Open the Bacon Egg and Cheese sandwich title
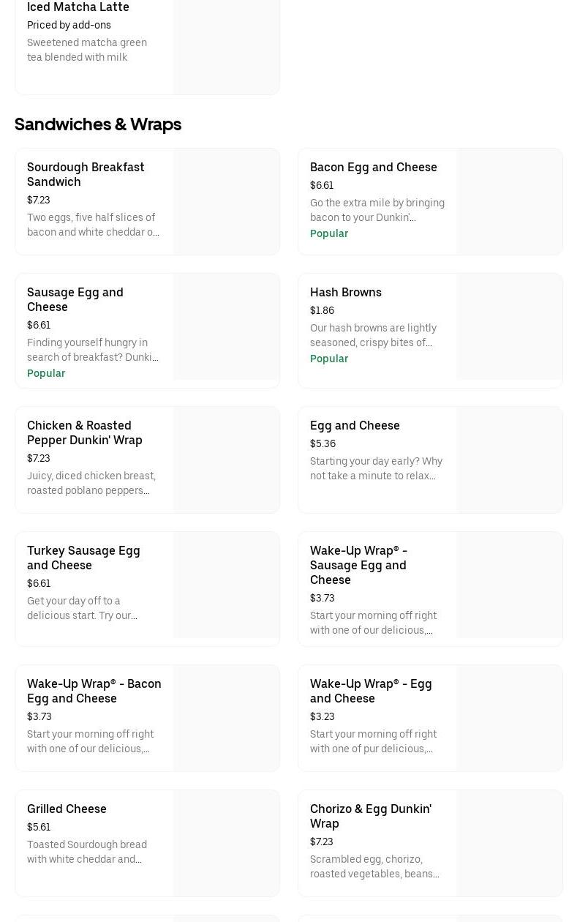 pos(373,167)
